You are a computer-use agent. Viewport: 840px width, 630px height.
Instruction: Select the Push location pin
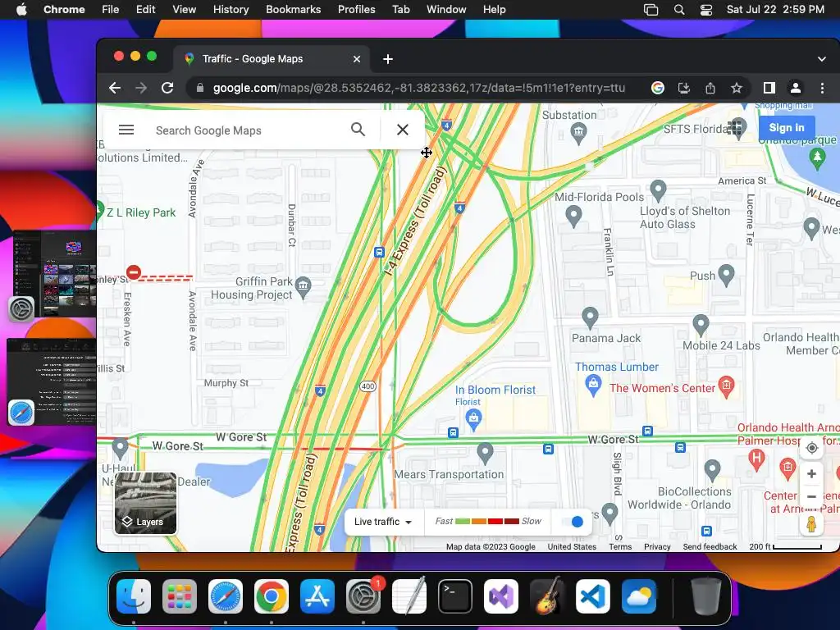point(726,275)
